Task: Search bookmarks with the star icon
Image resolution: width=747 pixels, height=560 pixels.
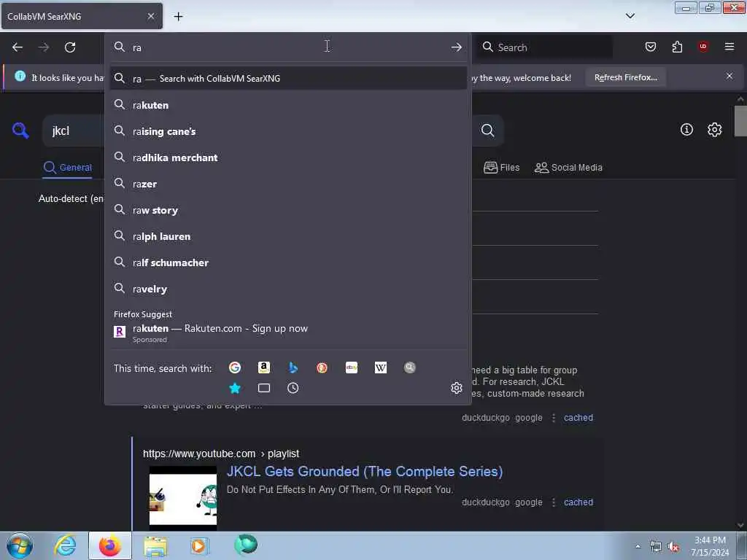Action: coord(235,388)
